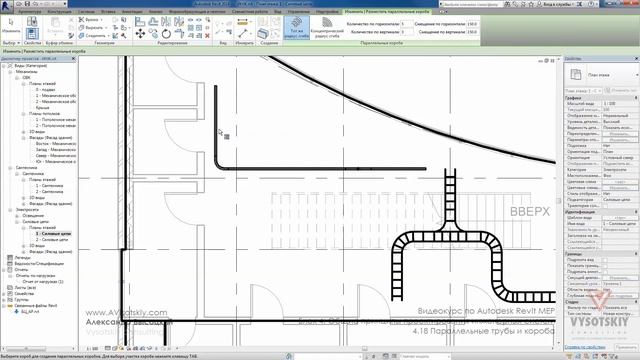Viewport: 640px width, 360px height.
Task: Expand the Families (Семейства) node
Action: coord(4,294)
